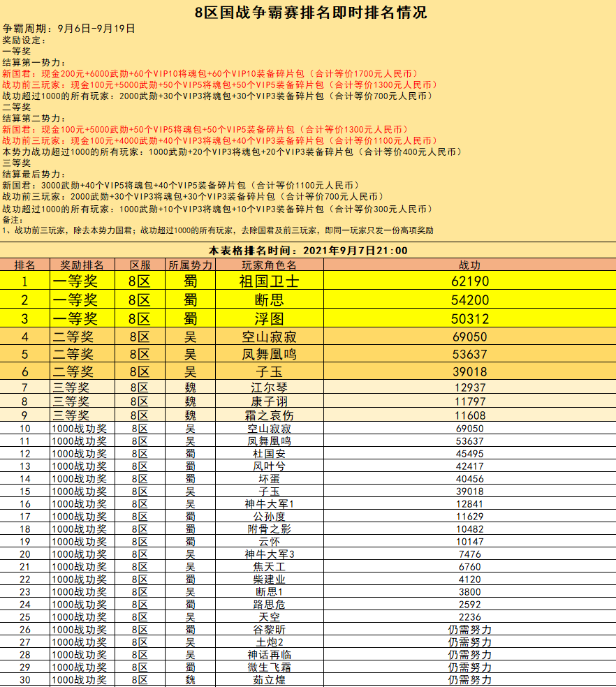616x687 pixels.
Task: Select the 争霸周期：9月6日-9月19日 line
Action: coord(69,29)
